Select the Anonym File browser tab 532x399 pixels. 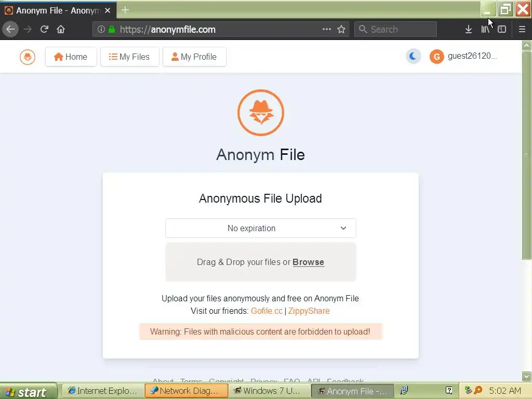pos(58,10)
